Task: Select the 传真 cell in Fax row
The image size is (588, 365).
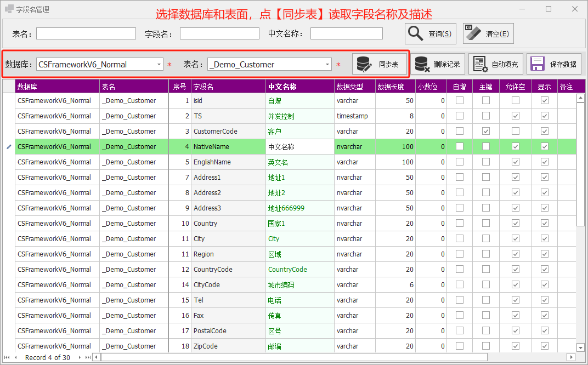Action: point(300,316)
